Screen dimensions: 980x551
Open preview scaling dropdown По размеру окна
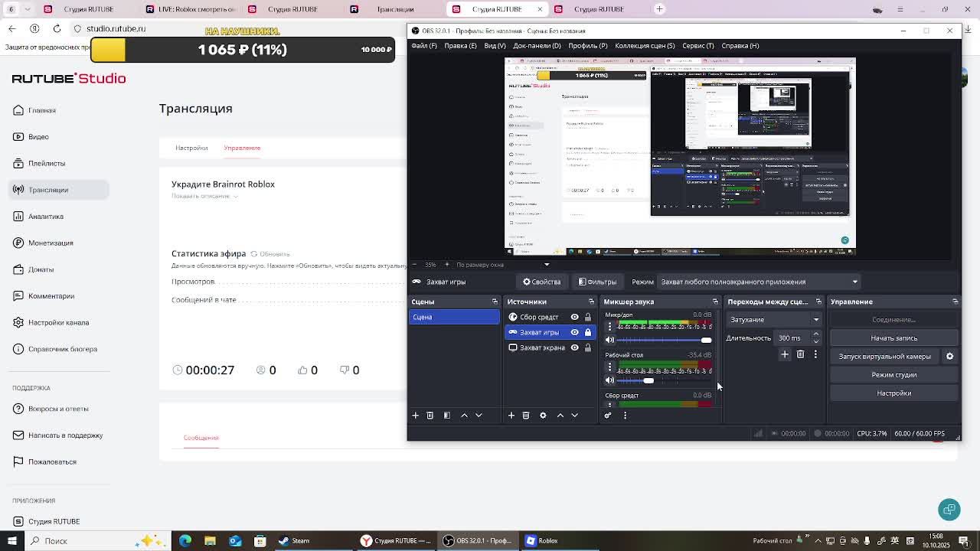point(502,265)
